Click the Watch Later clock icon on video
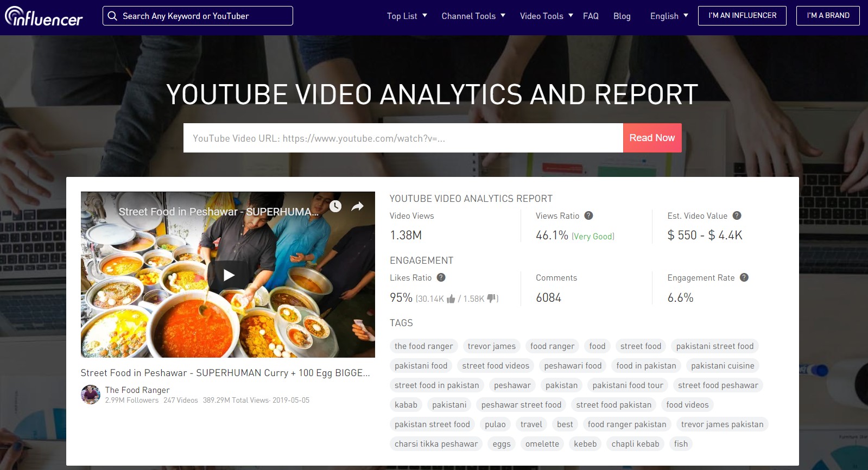The height and width of the screenshot is (470, 868). [335, 206]
